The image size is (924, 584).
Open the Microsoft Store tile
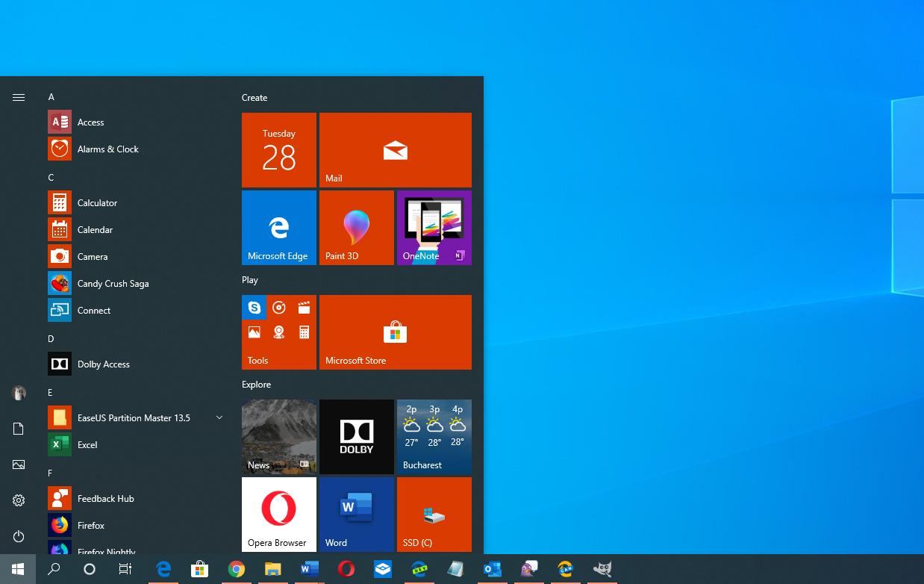pyautogui.click(x=396, y=332)
